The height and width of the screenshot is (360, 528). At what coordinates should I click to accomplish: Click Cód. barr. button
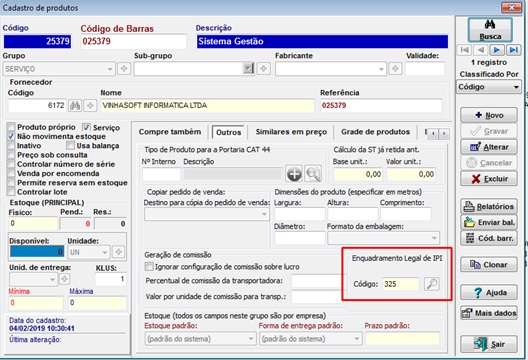pyautogui.click(x=489, y=238)
